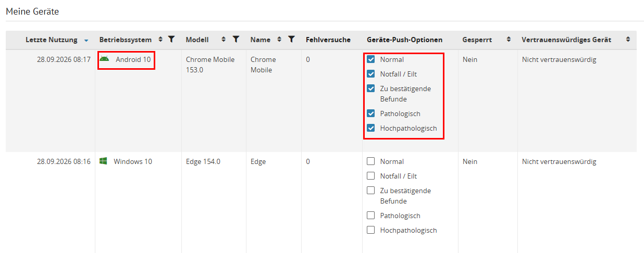644x253 pixels.
Task: Click the green Android icon in Betriebssystem column
Action: click(x=104, y=59)
